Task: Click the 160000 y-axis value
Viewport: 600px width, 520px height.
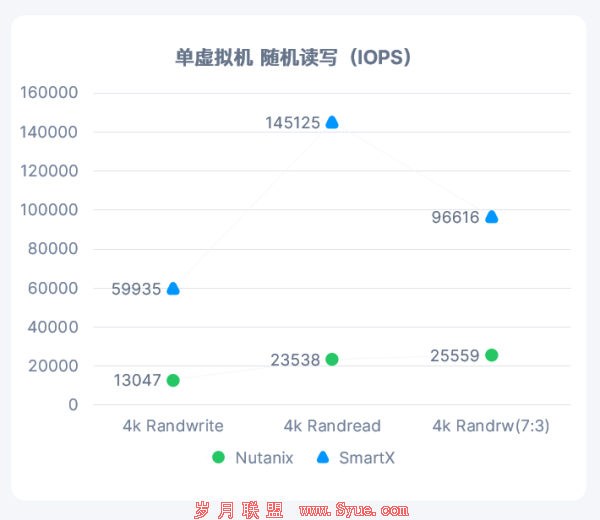Action: 49,93
